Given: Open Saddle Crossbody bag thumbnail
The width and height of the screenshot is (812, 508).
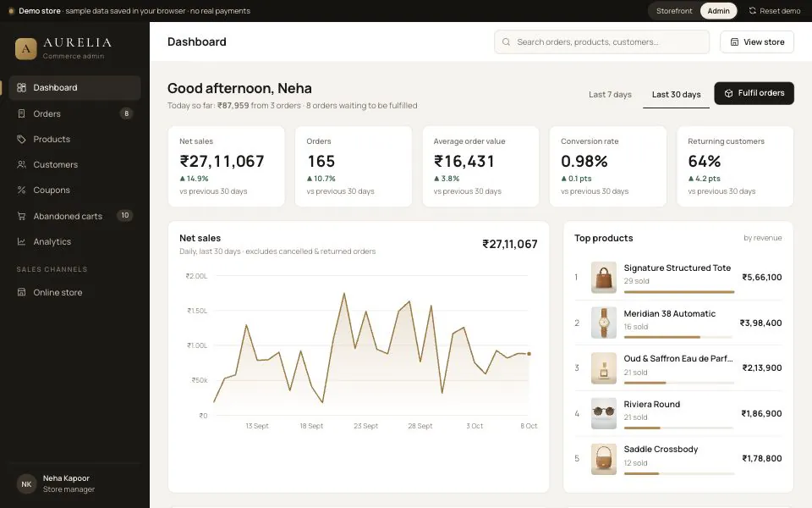Looking at the screenshot, I should click(x=604, y=459).
